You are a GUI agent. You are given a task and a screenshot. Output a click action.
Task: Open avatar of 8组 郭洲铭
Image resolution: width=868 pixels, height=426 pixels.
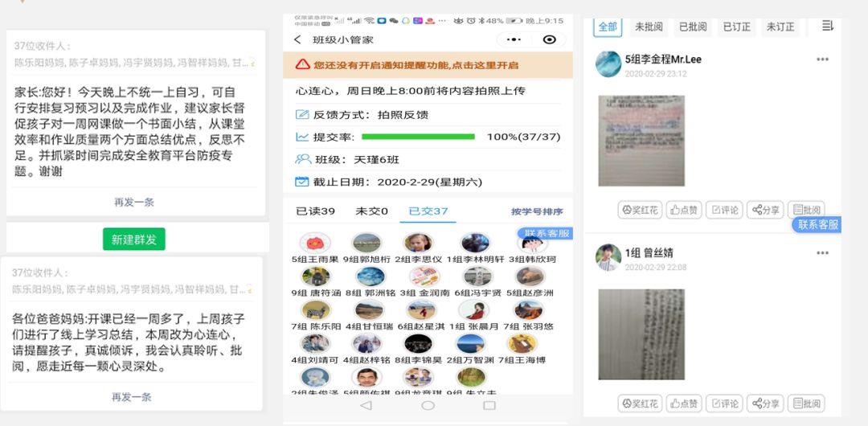pyautogui.click(x=370, y=276)
